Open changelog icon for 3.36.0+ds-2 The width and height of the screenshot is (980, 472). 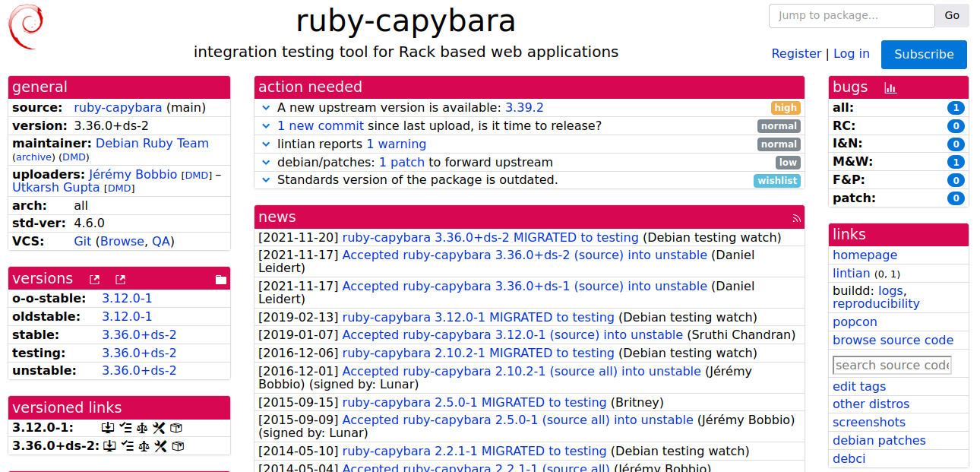[126, 446]
